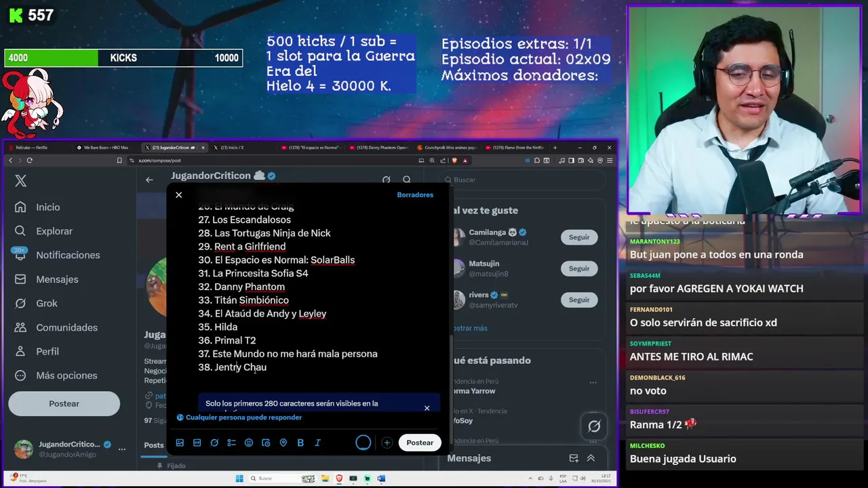Screen dimensions: 868x488
Task: Expand the Mensajes drawer
Action: pyautogui.click(x=591, y=458)
